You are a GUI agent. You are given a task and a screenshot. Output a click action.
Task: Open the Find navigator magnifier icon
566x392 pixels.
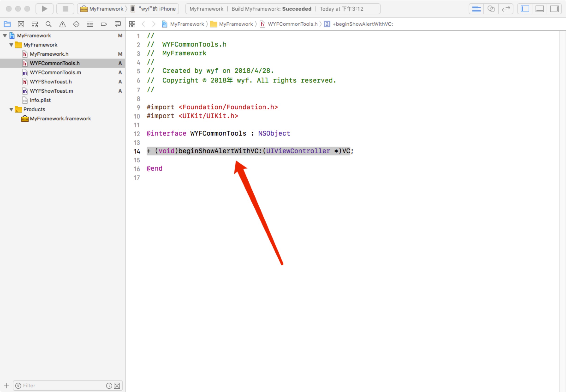(48, 24)
